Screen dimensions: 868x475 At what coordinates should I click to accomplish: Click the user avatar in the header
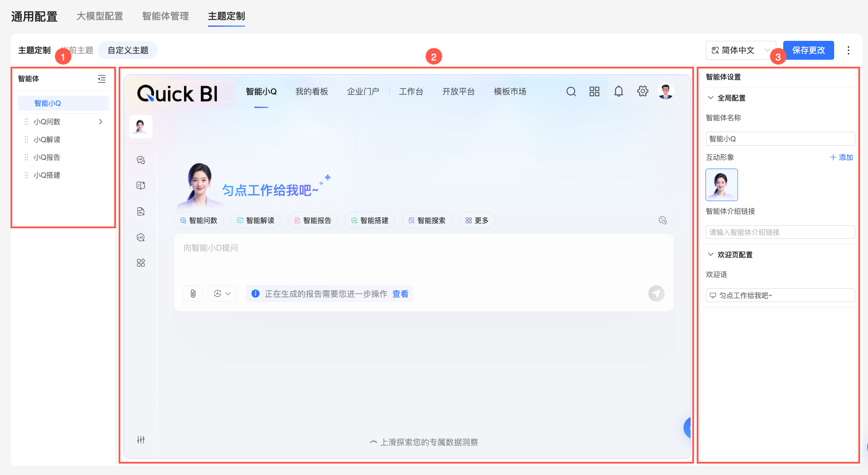[665, 91]
